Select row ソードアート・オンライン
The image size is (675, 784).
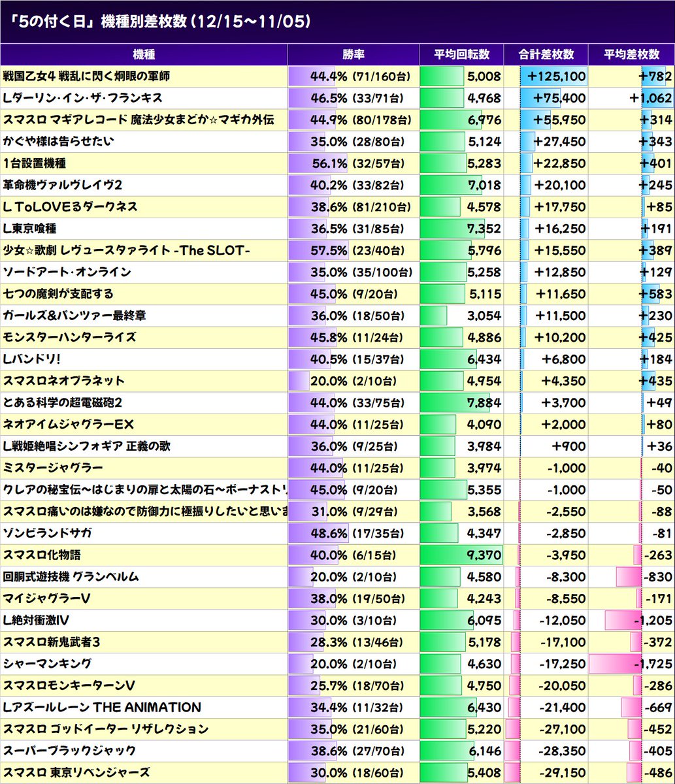click(337, 272)
